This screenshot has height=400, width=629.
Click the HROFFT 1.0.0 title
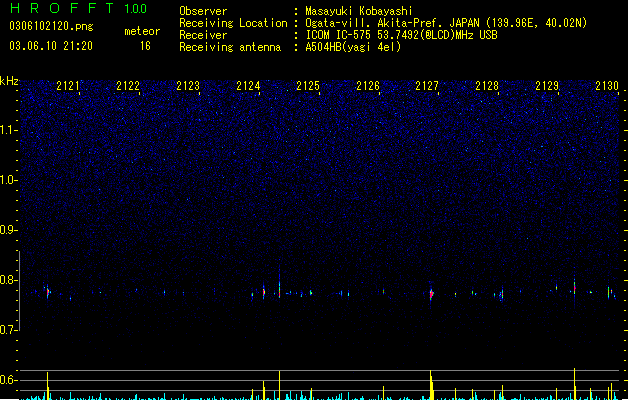[78, 8]
